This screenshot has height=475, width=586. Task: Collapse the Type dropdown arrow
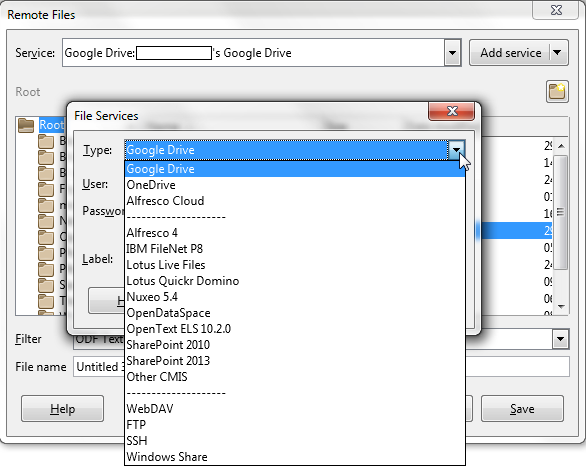pyautogui.click(x=456, y=150)
